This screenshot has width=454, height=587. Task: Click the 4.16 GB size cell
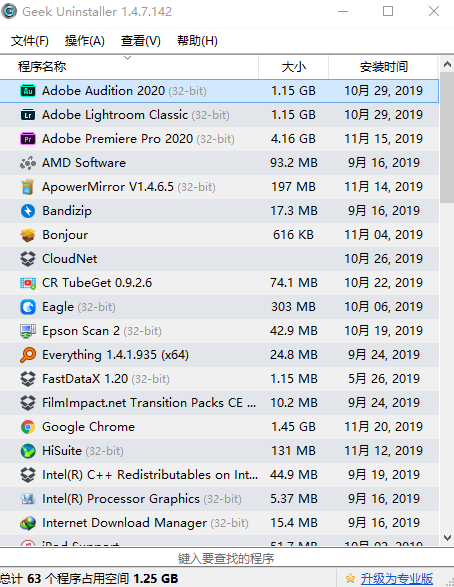pos(293,139)
